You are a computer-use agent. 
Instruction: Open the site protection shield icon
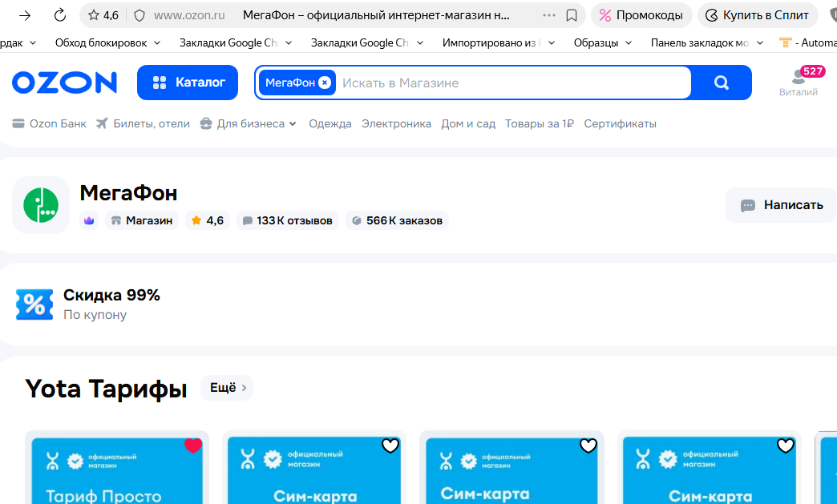tap(139, 15)
